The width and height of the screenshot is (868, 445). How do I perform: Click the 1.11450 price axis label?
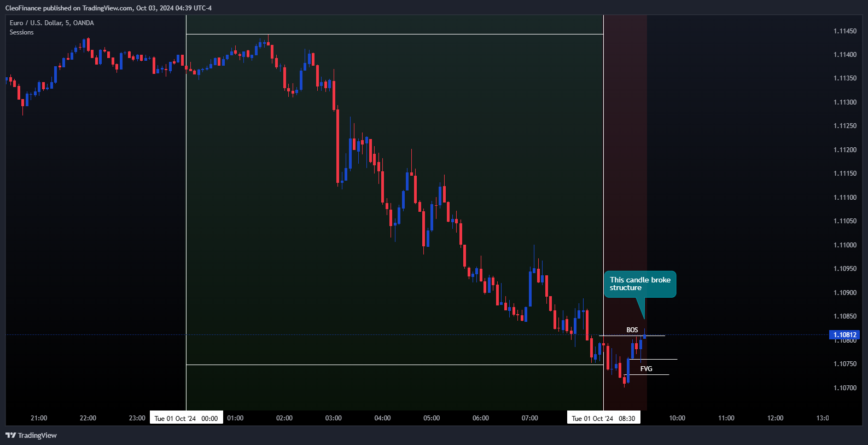(845, 31)
